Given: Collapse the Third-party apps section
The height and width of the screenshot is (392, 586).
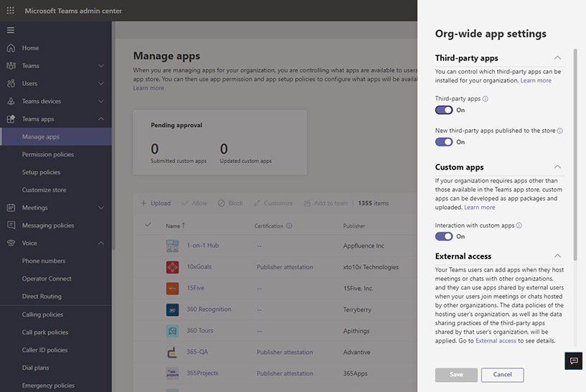Looking at the screenshot, I should (x=557, y=57).
